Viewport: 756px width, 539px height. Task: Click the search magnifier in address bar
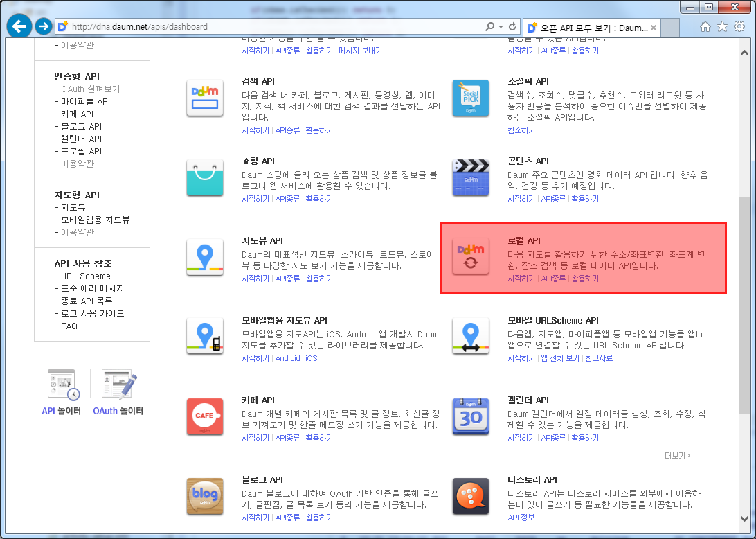[x=490, y=26]
